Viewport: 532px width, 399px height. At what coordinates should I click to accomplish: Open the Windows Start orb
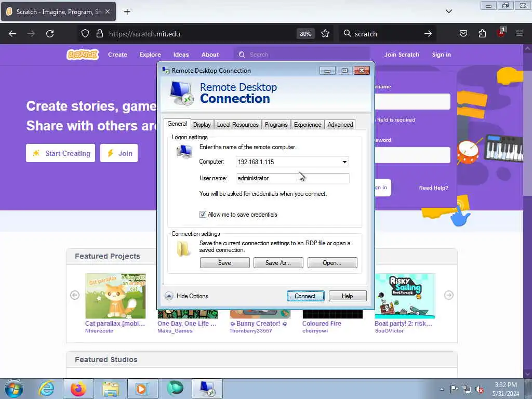pyautogui.click(x=14, y=389)
